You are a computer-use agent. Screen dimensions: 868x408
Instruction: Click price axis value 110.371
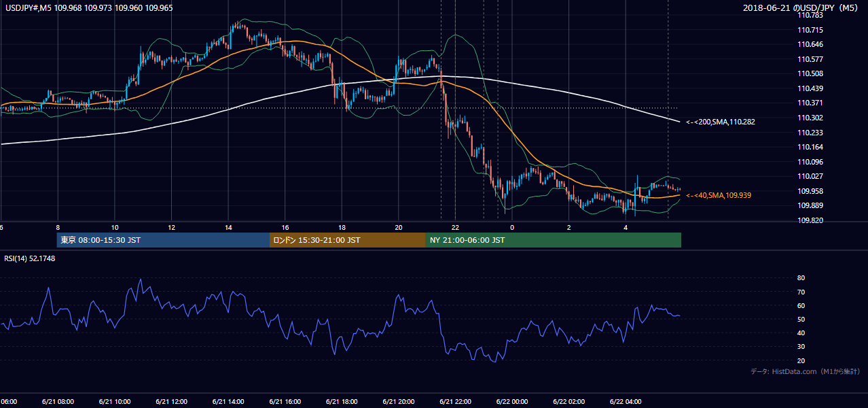point(811,103)
